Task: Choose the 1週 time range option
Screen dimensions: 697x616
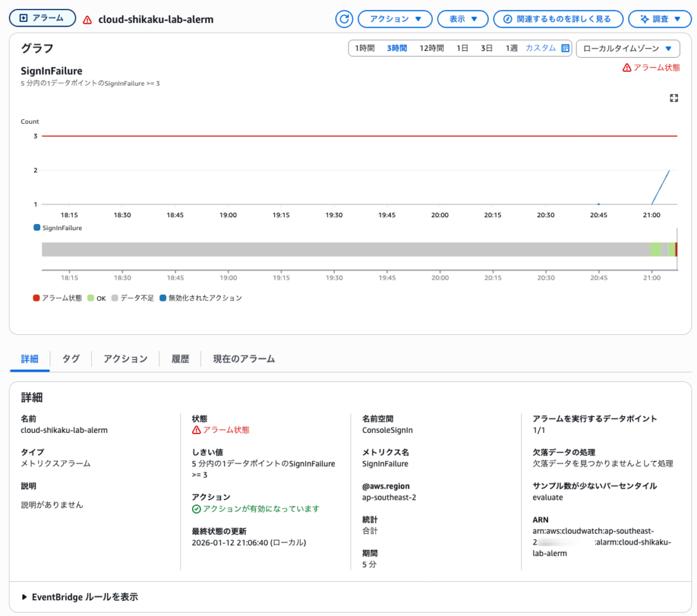Action: [511, 48]
